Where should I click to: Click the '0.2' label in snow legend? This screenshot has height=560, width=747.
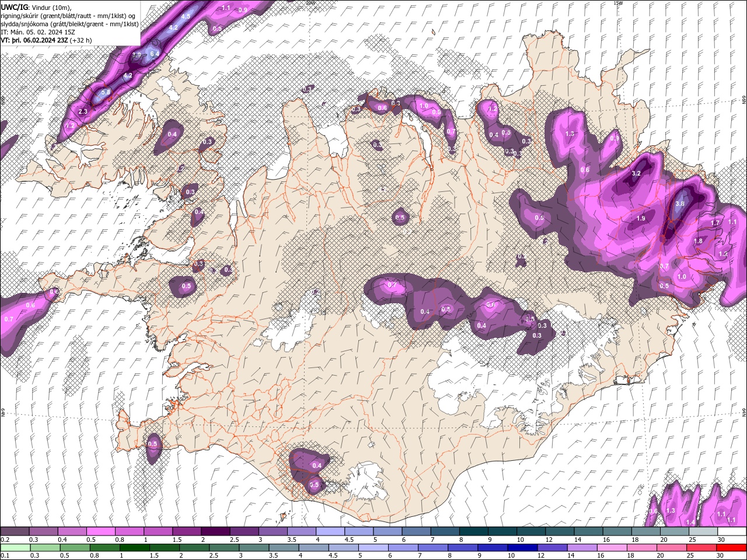coord(5,540)
